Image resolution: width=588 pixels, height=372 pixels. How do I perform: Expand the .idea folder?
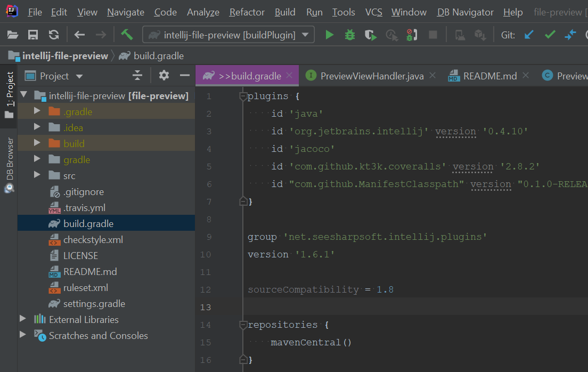tap(37, 127)
